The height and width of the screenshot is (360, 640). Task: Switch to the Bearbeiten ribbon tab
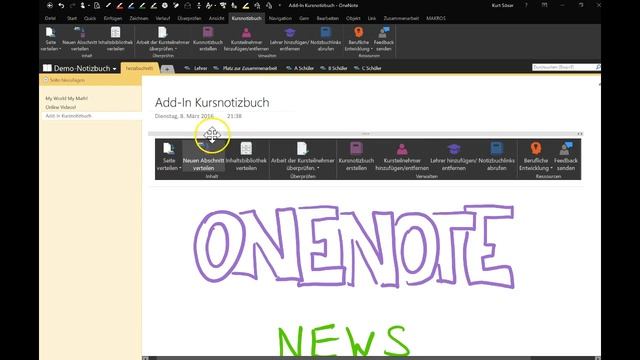pyautogui.click(x=328, y=18)
